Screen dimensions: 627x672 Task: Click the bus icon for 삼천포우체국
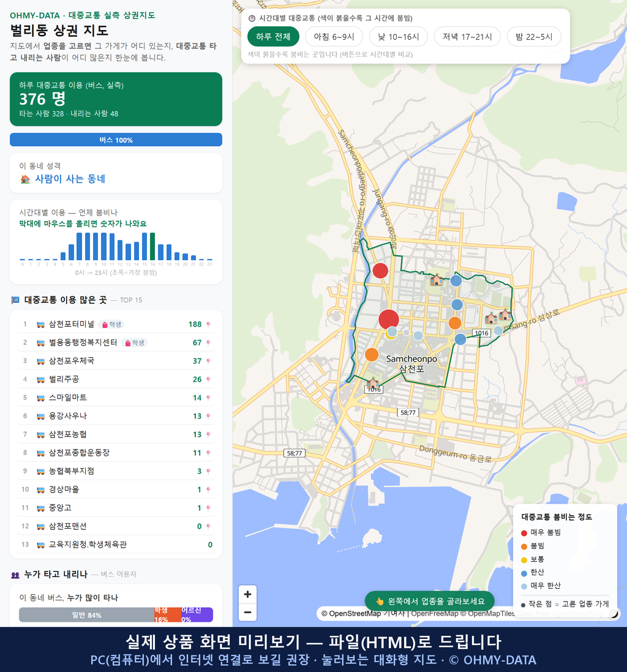point(41,361)
